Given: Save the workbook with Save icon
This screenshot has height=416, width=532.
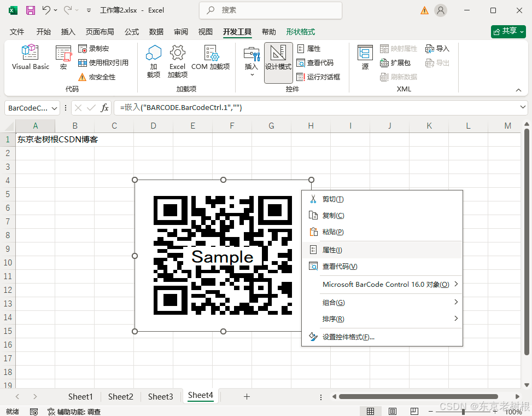Looking at the screenshot, I should (31, 10).
